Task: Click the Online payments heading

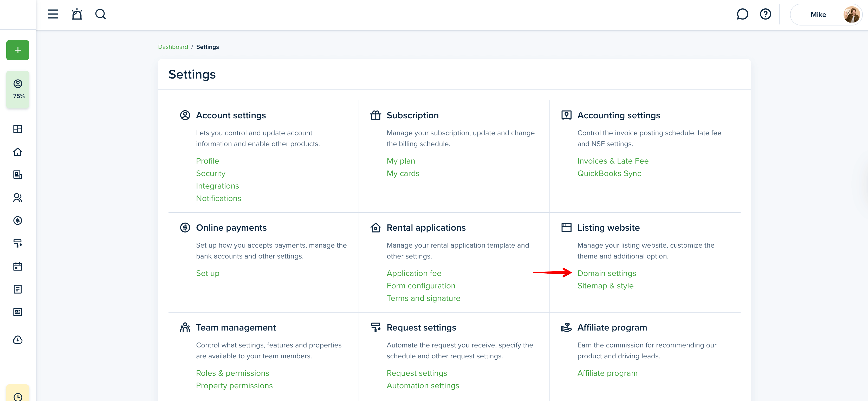Action: 231,228
